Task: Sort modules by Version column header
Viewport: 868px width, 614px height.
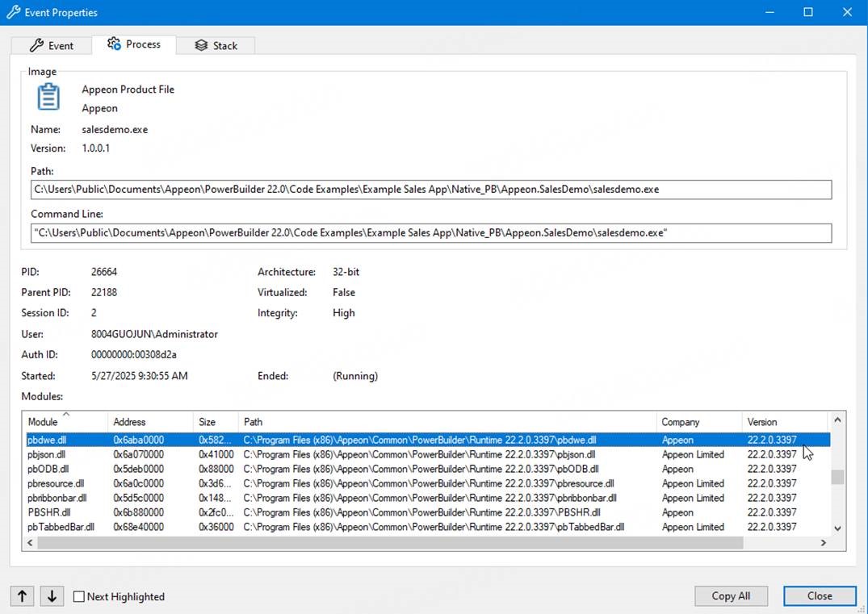Action: coord(784,421)
